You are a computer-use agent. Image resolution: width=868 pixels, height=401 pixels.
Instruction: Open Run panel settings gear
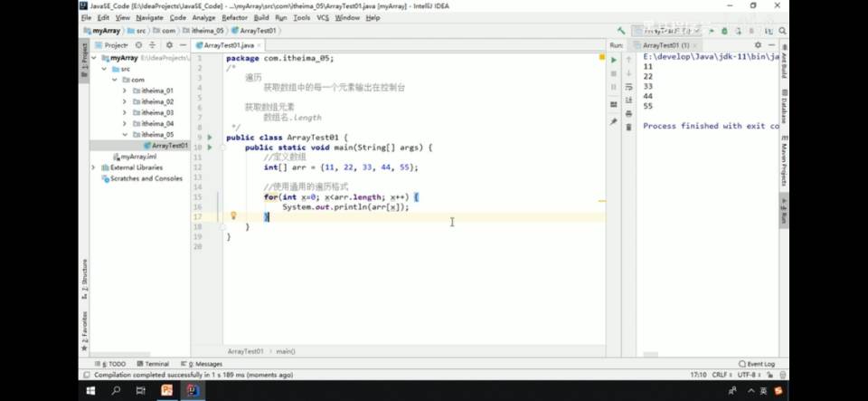pyautogui.click(x=758, y=45)
